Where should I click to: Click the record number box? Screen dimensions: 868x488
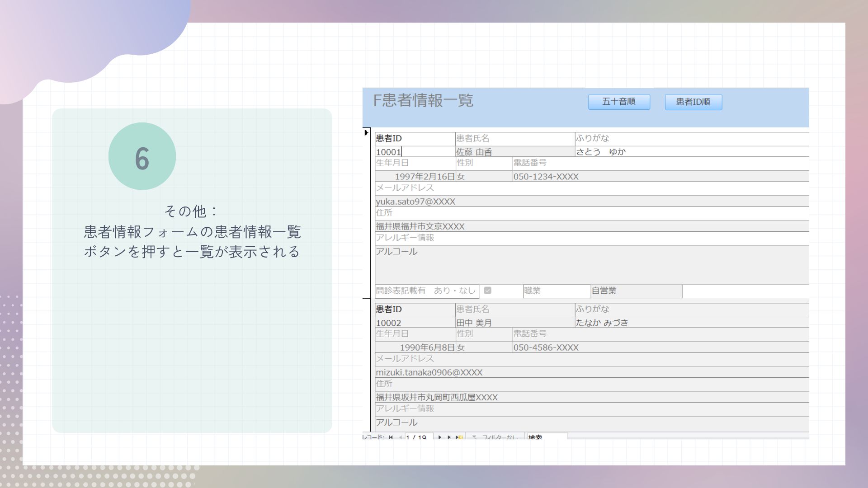[419, 437]
